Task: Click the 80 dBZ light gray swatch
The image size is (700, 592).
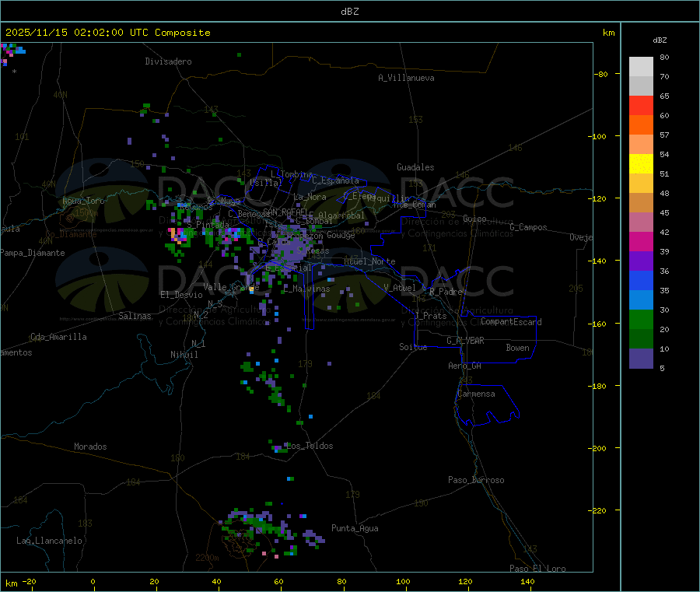Action: tap(641, 67)
